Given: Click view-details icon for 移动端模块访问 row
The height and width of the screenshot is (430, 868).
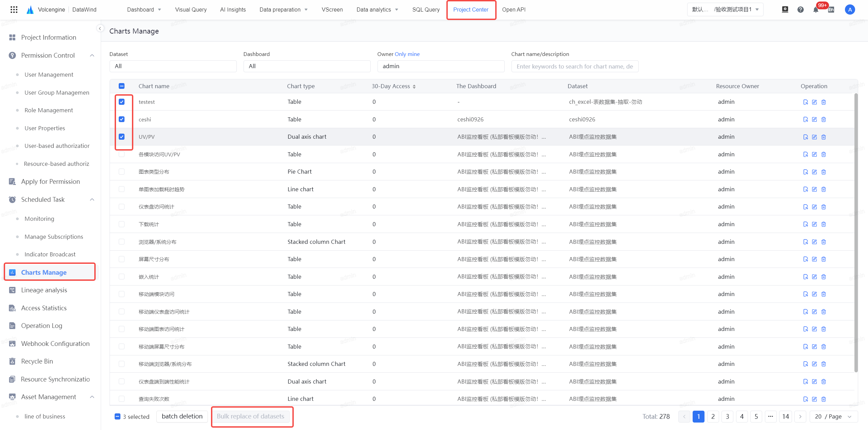Looking at the screenshot, I should [806, 294].
